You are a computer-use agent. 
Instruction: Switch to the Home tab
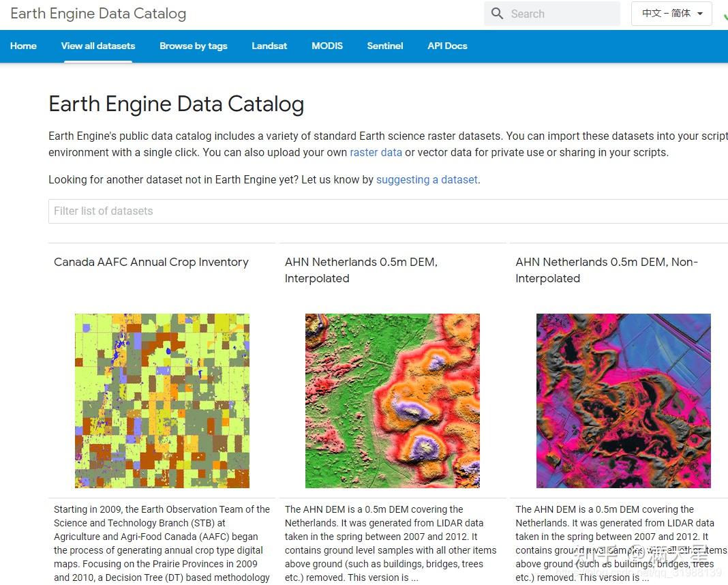pyautogui.click(x=23, y=46)
